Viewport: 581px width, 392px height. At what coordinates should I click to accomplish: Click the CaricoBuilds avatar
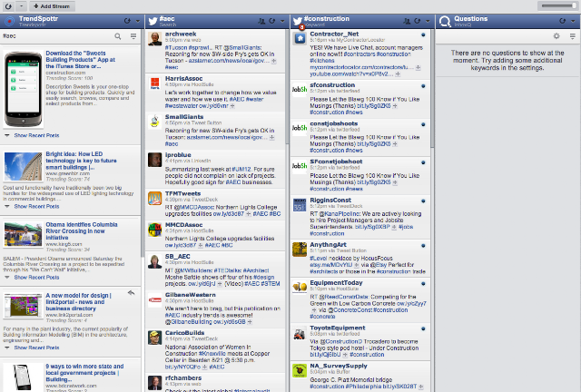click(x=154, y=338)
